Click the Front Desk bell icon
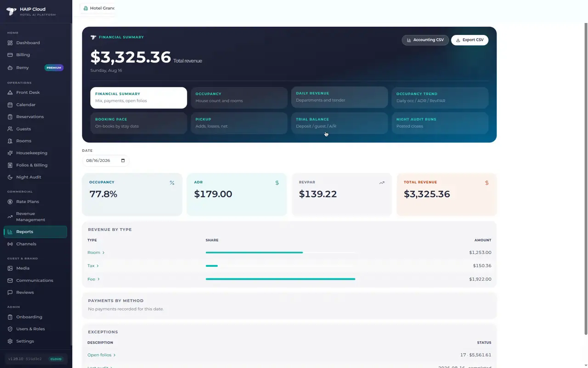Viewport: 588px width, 368px height. click(10, 92)
